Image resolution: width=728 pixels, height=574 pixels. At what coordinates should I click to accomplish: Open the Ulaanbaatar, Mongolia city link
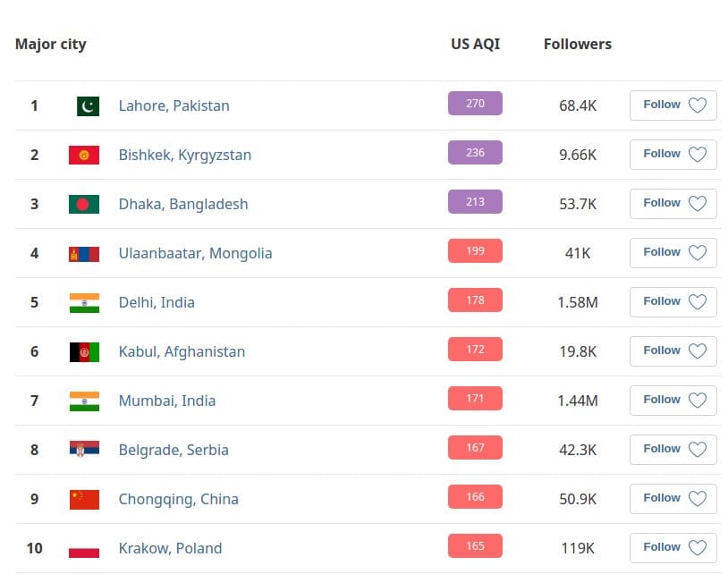point(195,253)
